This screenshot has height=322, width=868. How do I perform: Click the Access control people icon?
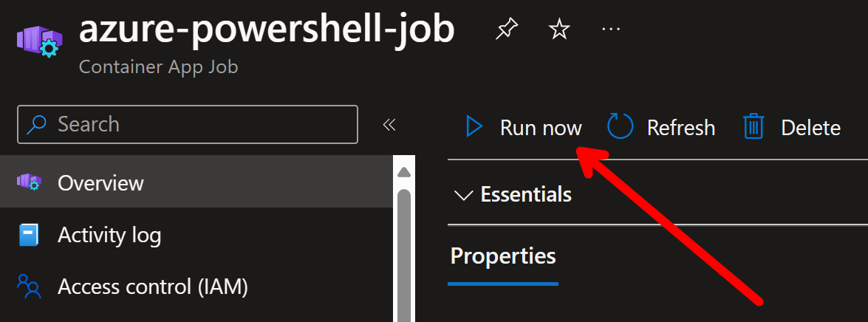click(28, 287)
